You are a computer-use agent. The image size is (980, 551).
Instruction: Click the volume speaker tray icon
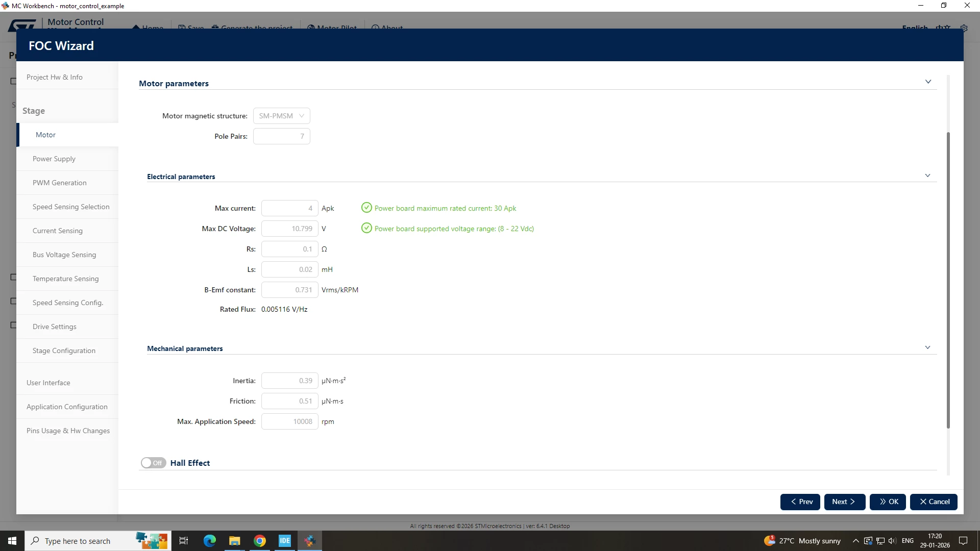[x=892, y=541]
